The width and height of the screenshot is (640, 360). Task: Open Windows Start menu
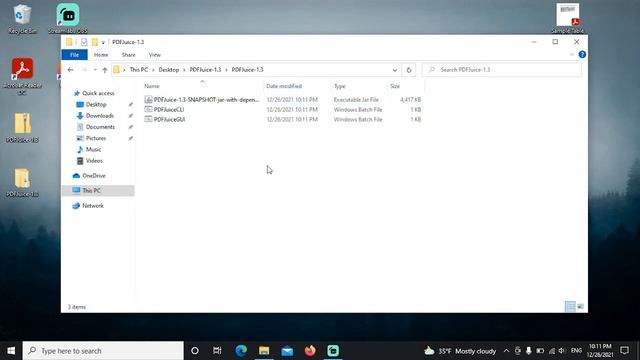pos(11,351)
